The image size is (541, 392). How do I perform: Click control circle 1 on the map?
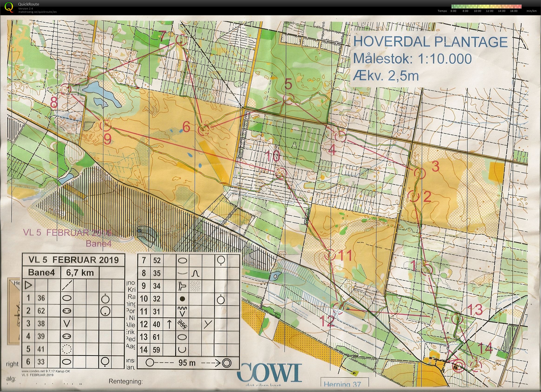(427, 270)
